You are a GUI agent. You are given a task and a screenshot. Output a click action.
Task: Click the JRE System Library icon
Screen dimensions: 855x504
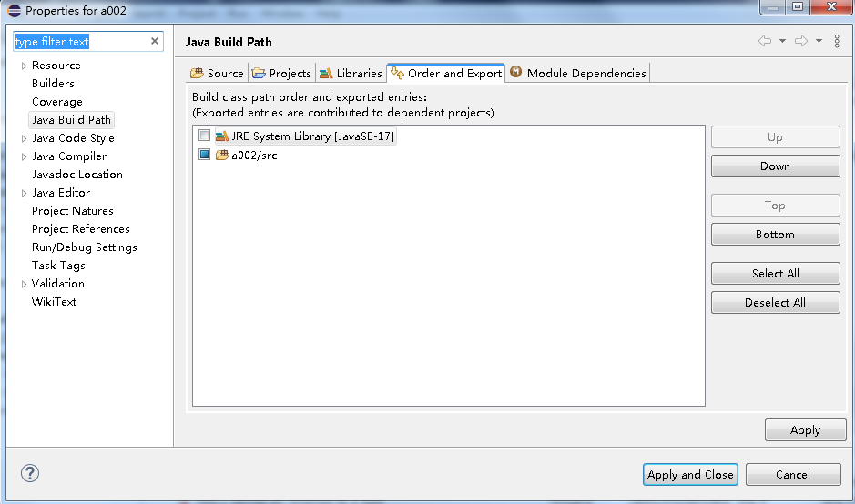click(222, 136)
